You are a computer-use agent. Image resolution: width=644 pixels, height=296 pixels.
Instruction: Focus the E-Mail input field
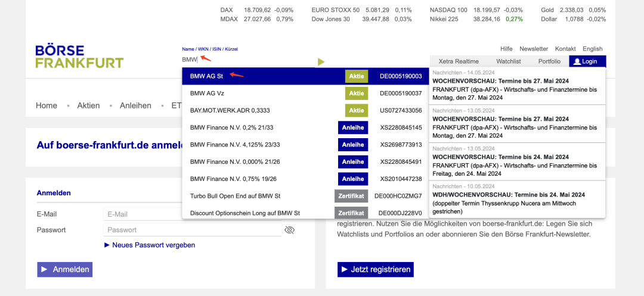pos(143,214)
